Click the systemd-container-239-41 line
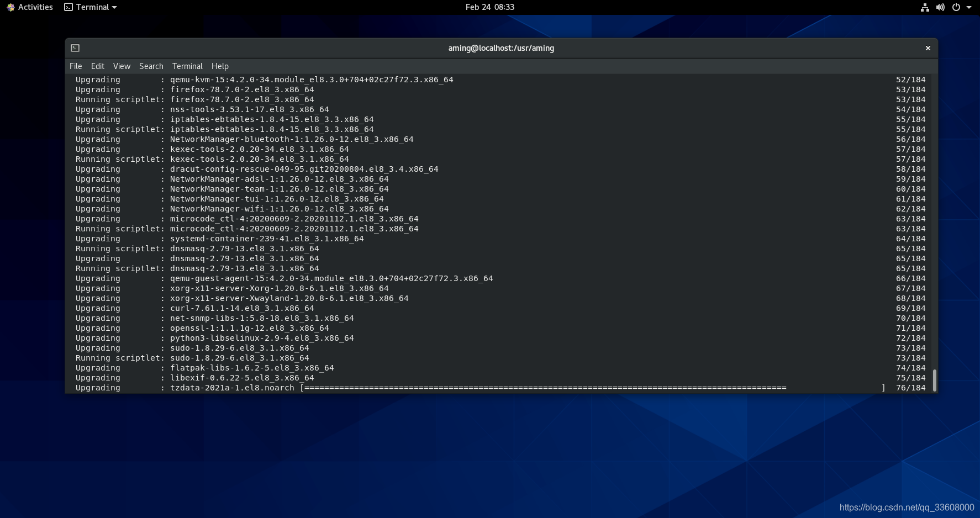980x518 pixels. (x=500, y=239)
